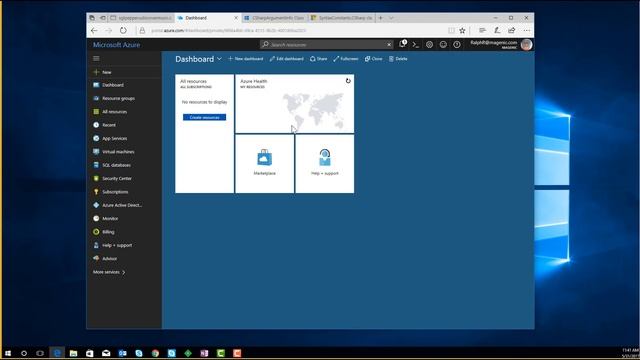Clear the search resources box
Image resolution: width=640 pixels, height=360 pixels.
(x=389, y=44)
